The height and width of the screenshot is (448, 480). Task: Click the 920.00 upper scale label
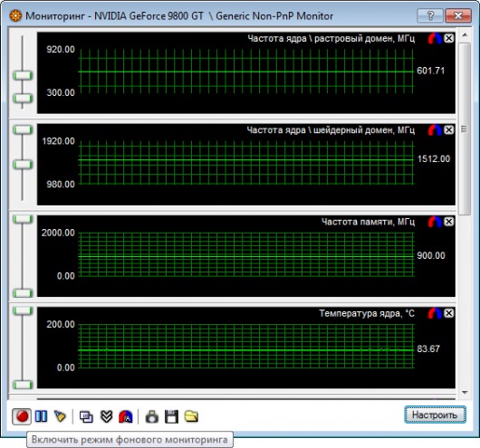click(x=61, y=49)
